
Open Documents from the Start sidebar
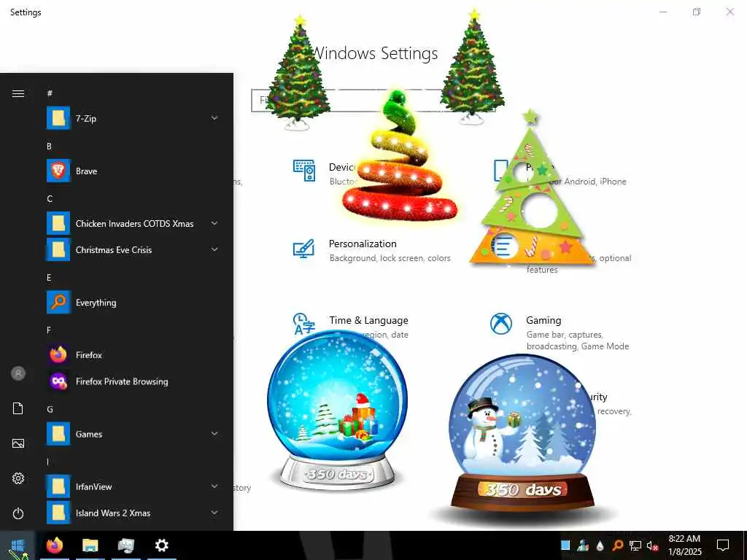(x=18, y=408)
